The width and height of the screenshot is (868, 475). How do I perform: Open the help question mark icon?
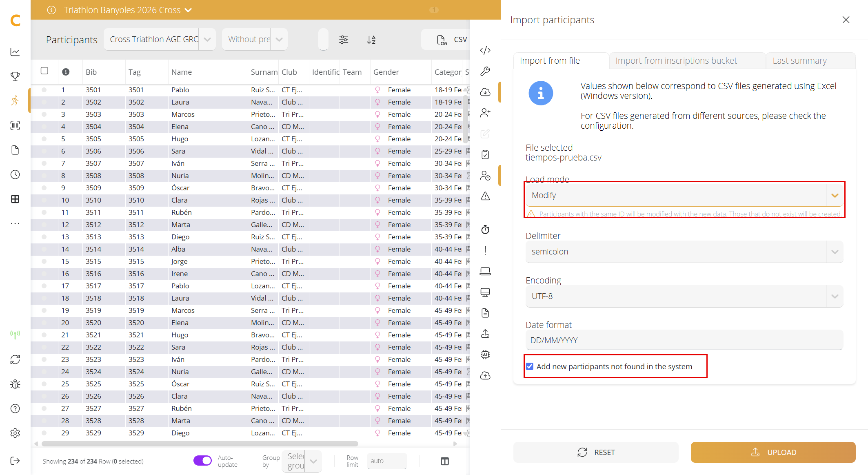click(15, 408)
